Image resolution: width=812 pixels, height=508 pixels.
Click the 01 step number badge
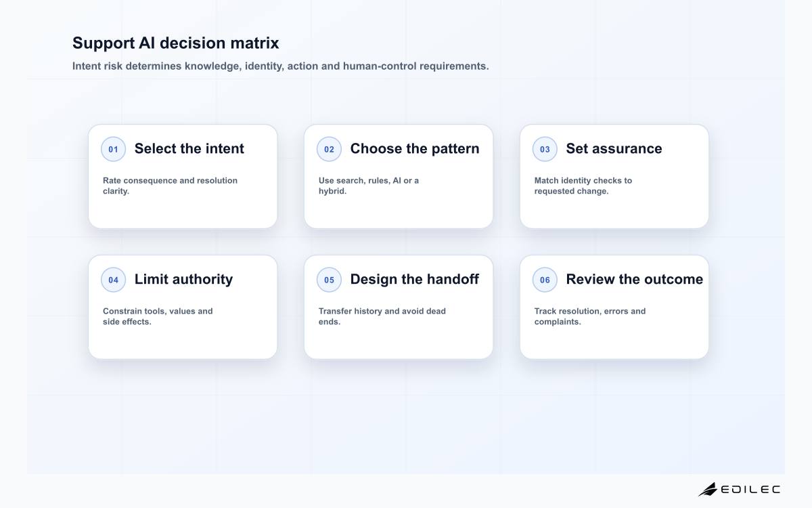coord(113,149)
